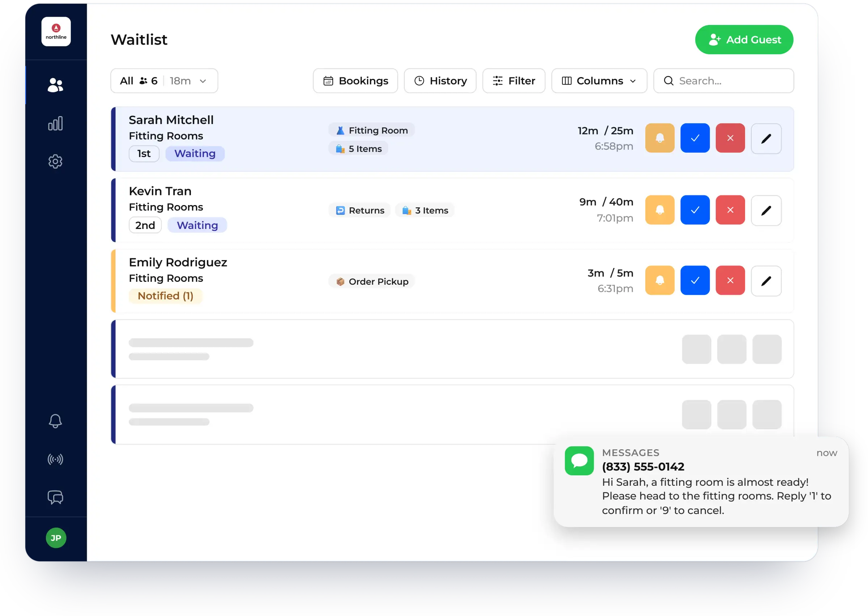The image size is (868, 616).
Task: Mark Sarah Mitchell as served with checkmark
Action: [695, 138]
